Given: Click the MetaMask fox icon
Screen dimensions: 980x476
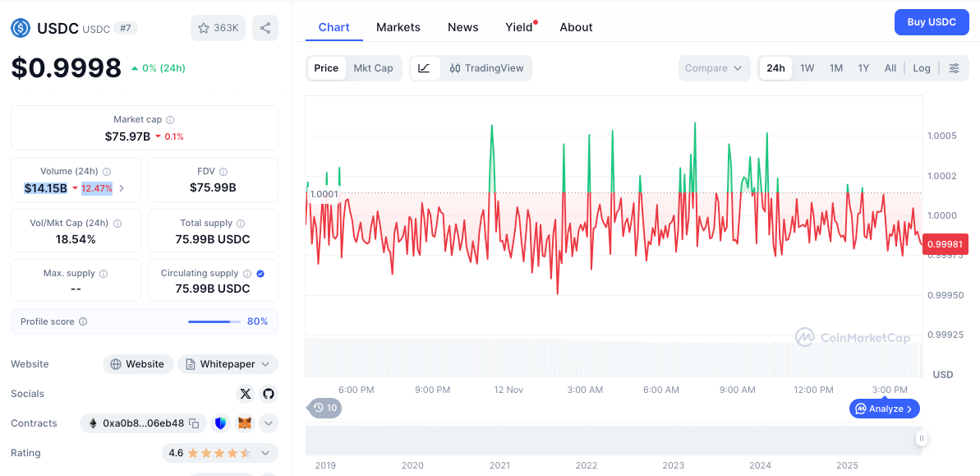Looking at the screenshot, I should (244, 423).
